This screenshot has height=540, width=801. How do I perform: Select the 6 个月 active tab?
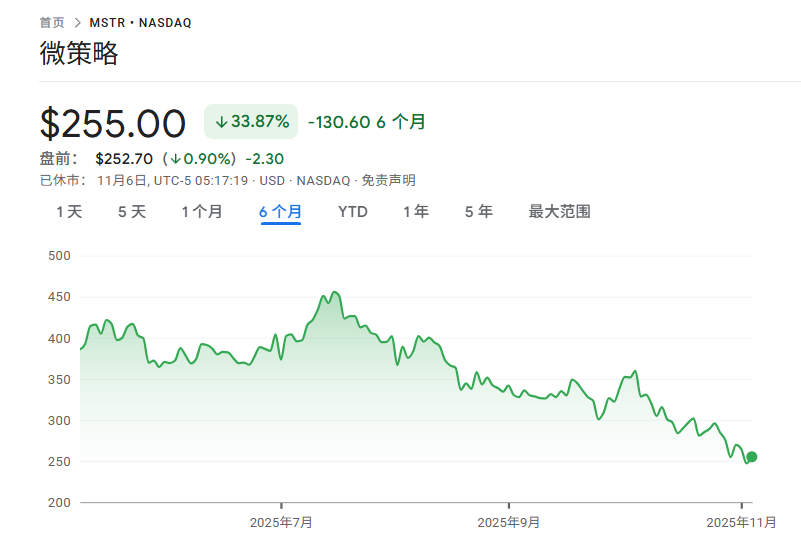point(280,212)
